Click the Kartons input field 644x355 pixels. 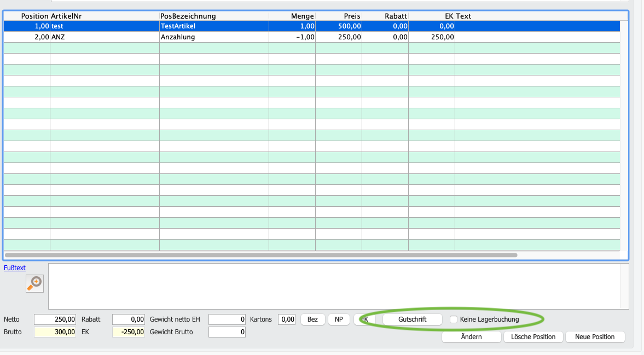pos(287,319)
